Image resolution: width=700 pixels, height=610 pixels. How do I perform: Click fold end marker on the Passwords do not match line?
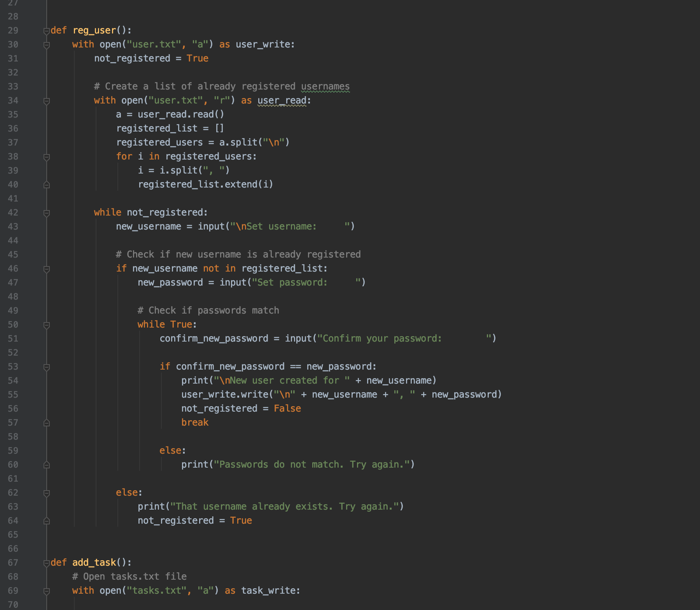point(47,465)
